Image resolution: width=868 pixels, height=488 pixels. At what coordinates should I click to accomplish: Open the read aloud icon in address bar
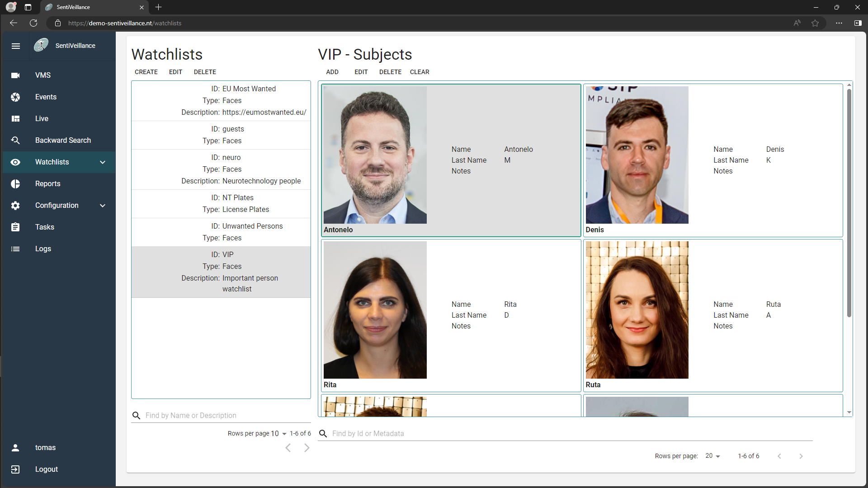point(797,23)
